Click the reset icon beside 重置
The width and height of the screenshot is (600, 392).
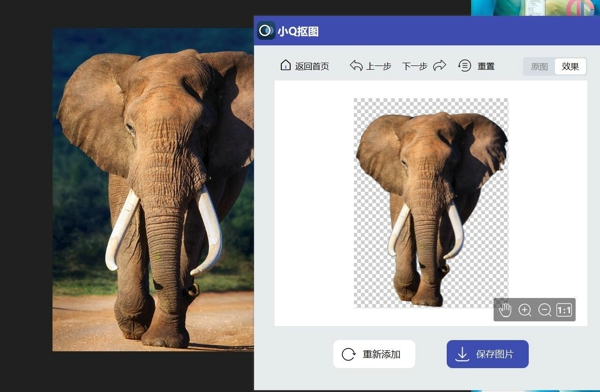click(465, 65)
